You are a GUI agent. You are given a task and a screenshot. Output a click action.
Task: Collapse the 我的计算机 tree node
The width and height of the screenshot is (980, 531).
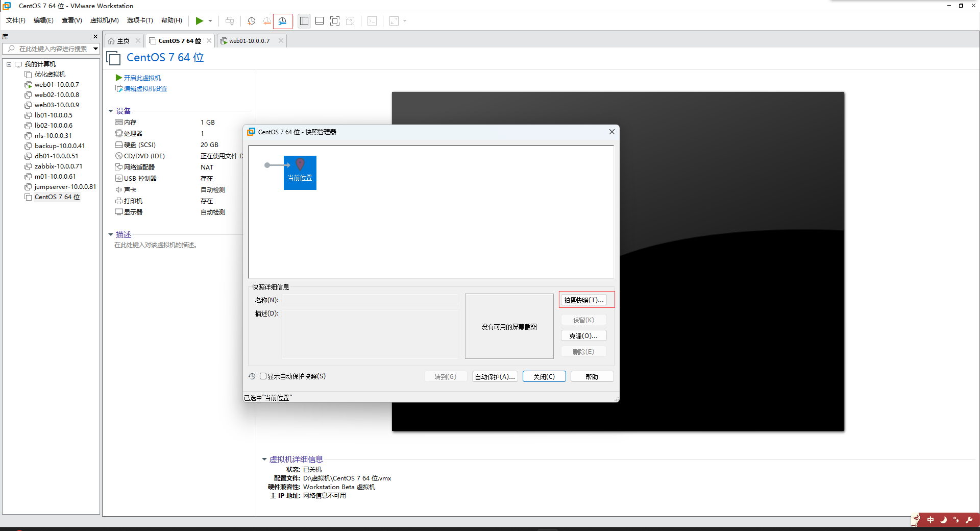pos(9,64)
